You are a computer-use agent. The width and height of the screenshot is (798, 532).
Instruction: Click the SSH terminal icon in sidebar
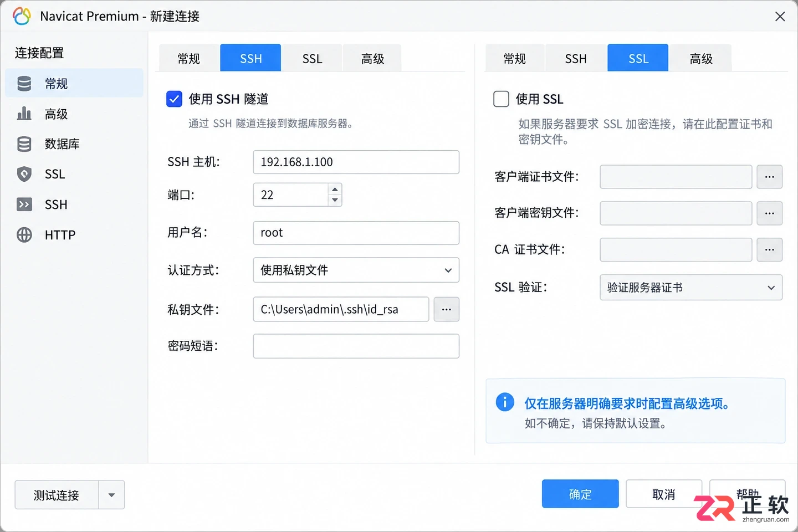tap(24, 204)
